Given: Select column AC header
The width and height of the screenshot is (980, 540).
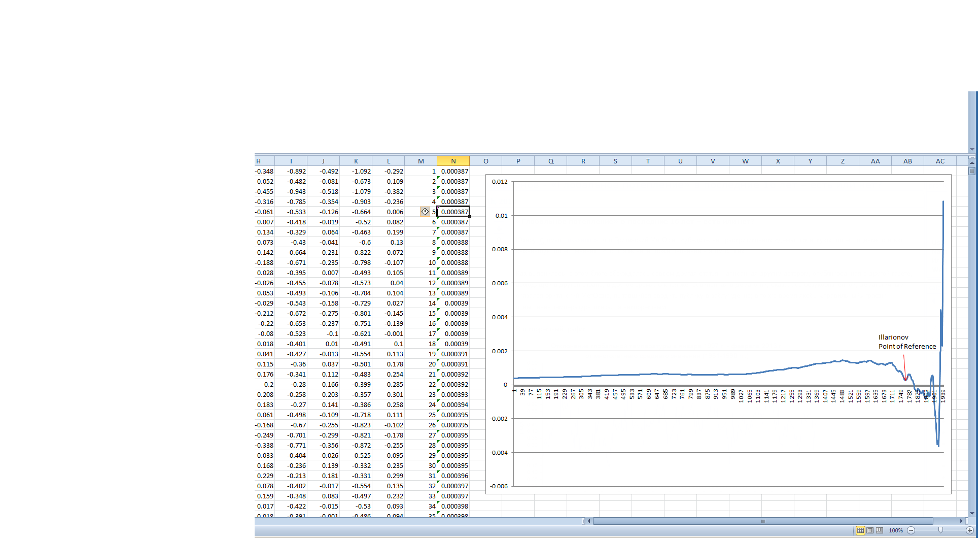Looking at the screenshot, I should [940, 161].
